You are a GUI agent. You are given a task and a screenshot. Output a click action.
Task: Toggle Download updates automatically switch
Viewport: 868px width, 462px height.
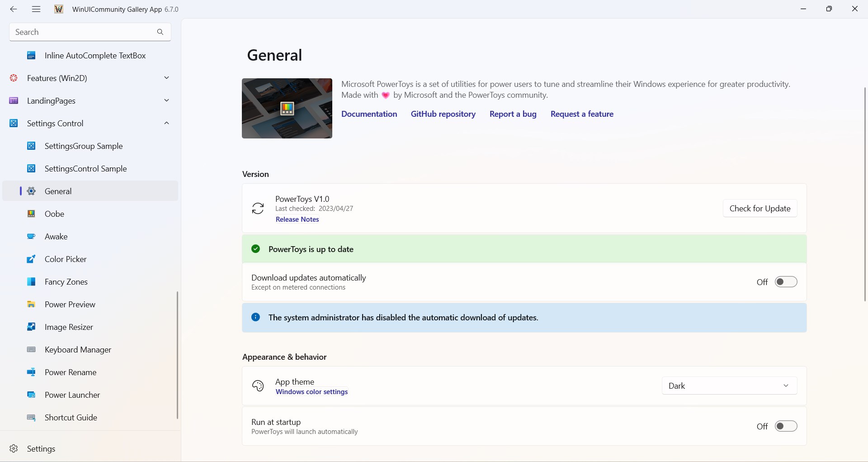pos(786,282)
